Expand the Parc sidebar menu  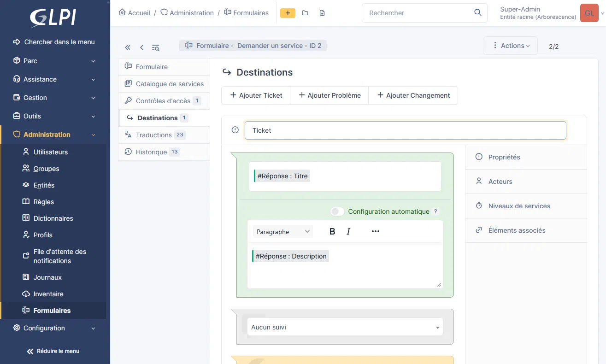click(55, 61)
